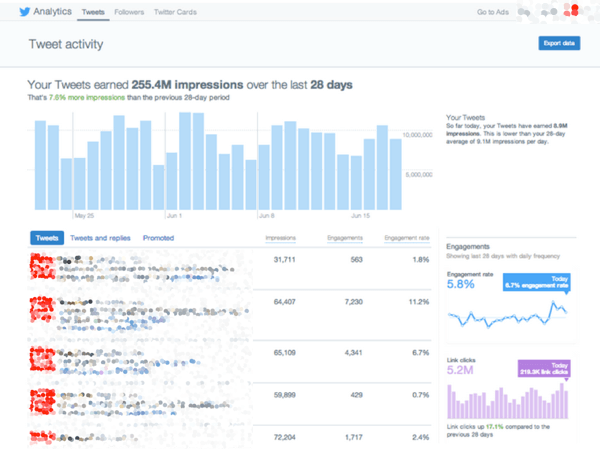This screenshot has height=449, width=600.
Task: Click the 5,000,000 axis label
Action: coord(419,175)
